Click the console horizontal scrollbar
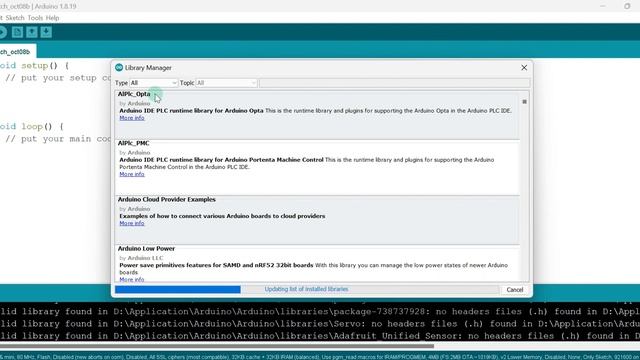The image size is (640, 360). [x=216, y=346]
